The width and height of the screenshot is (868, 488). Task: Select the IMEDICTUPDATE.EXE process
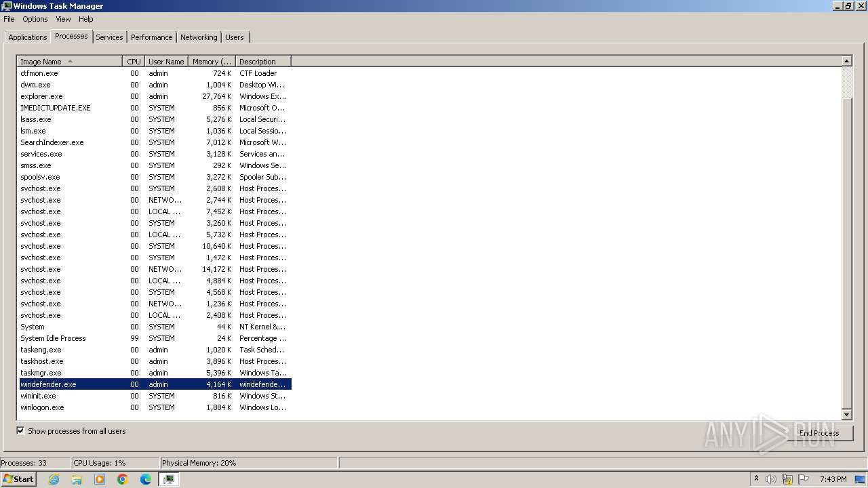click(155, 108)
